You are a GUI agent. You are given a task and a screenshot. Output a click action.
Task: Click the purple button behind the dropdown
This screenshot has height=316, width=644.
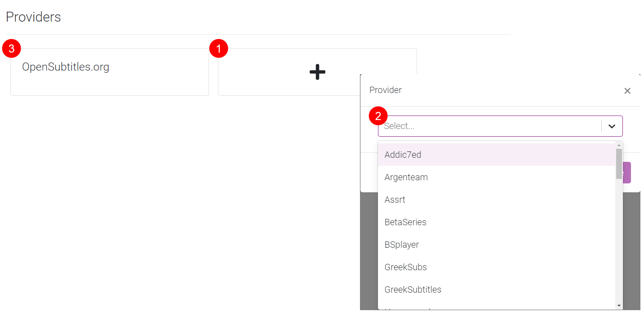click(x=627, y=173)
